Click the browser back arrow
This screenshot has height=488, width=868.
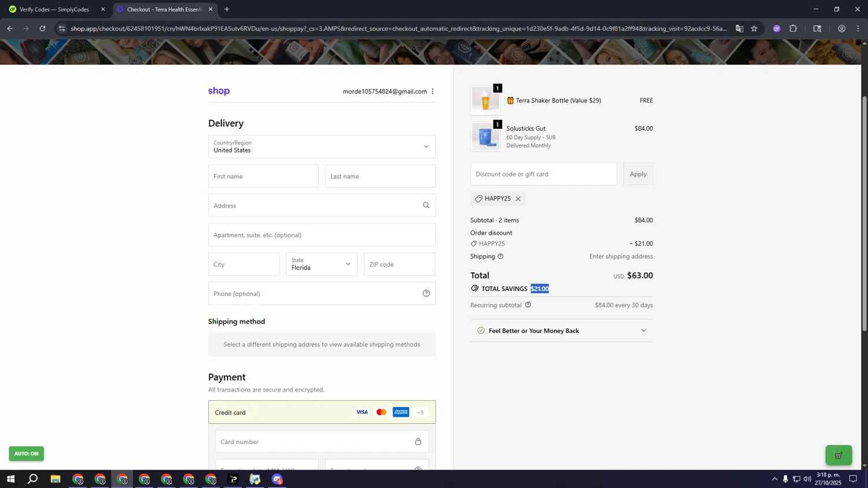click(10, 28)
